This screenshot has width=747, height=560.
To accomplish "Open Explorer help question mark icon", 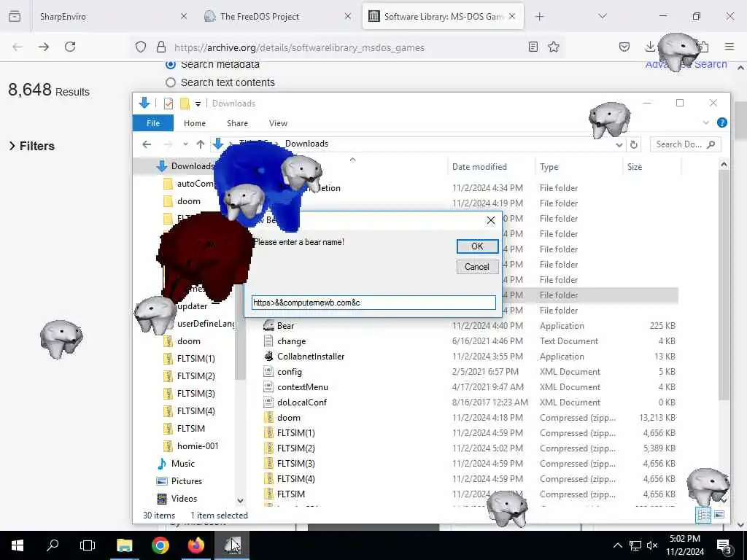I will click(721, 122).
